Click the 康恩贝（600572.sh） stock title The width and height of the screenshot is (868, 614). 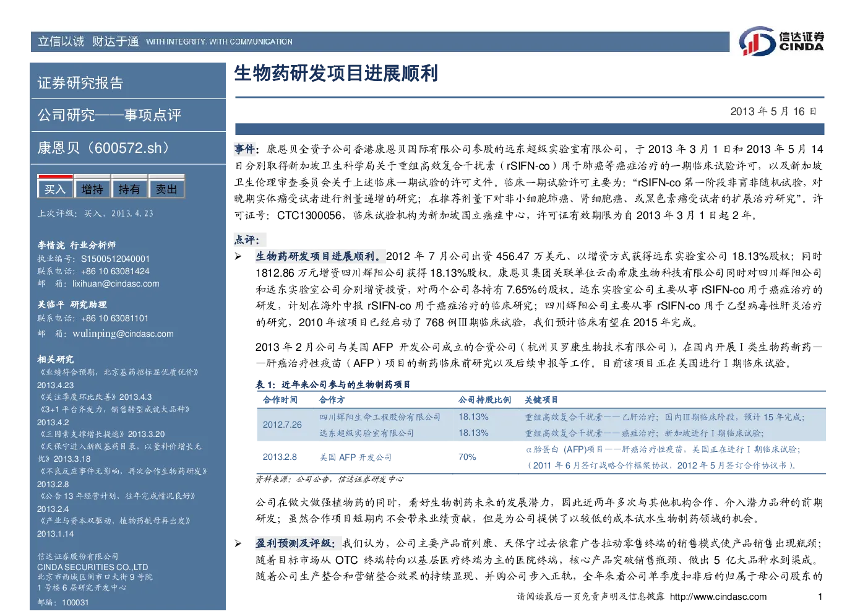pyautogui.click(x=103, y=148)
